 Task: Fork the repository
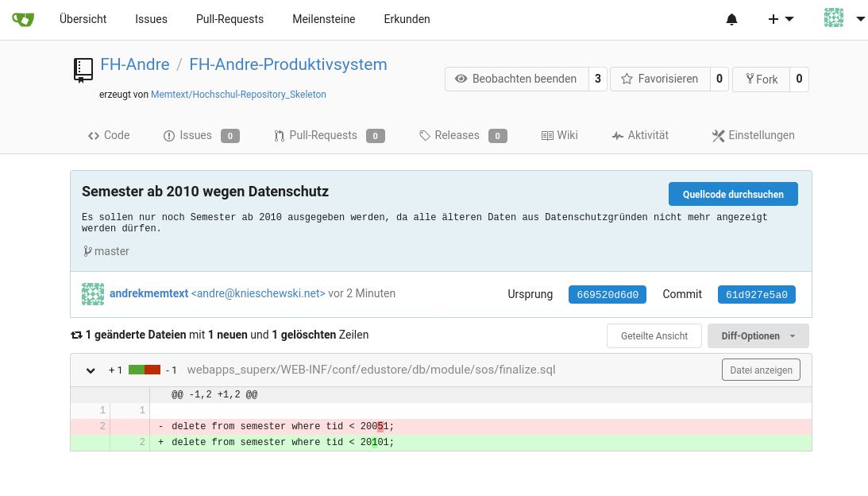pos(761,79)
